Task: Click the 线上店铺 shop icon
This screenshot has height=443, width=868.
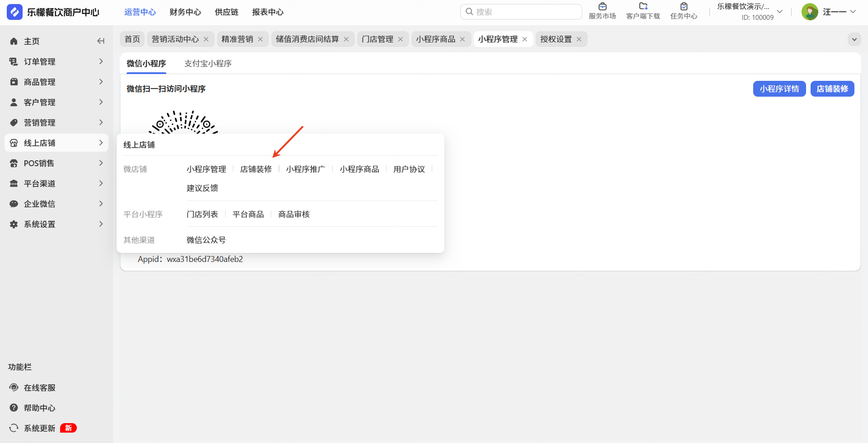Action: [14, 143]
